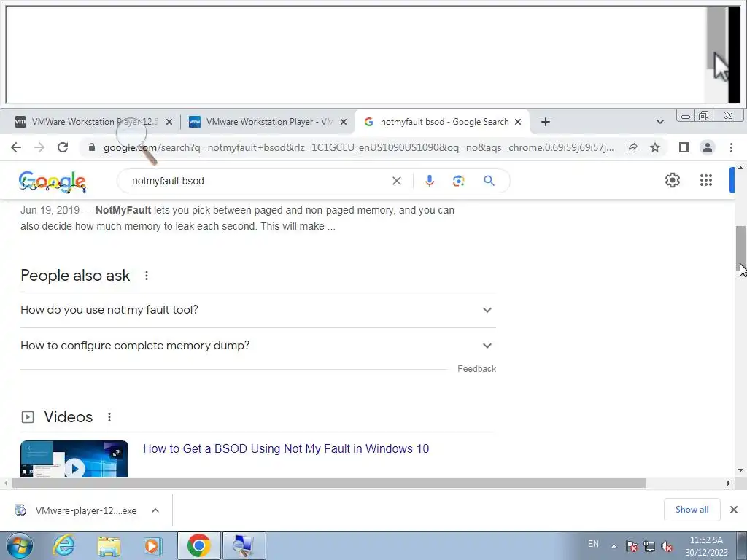Click the Action Center flag tray icon

point(632,546)
